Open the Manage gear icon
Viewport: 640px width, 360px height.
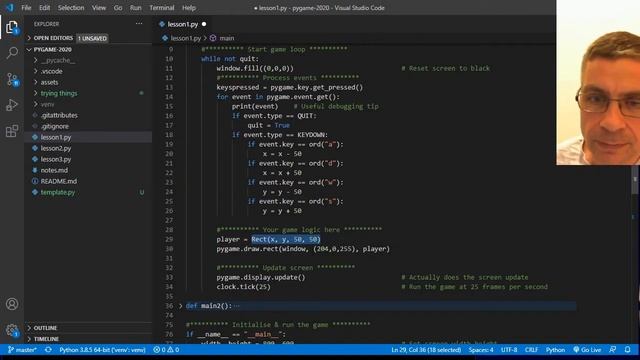(x=12, y=330)
